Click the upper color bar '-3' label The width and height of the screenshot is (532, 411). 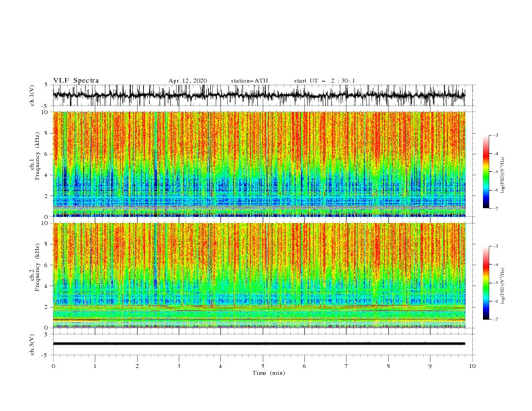(496, 135)
